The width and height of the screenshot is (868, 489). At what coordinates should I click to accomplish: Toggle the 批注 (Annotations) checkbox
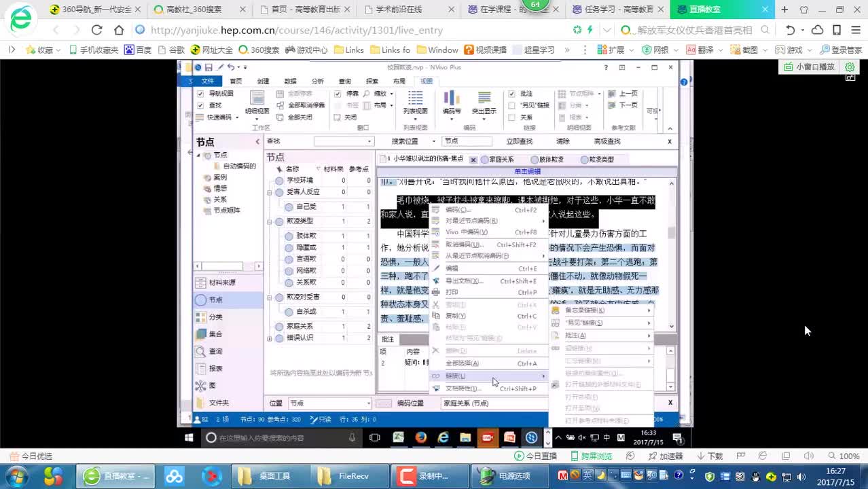(512, 94)
